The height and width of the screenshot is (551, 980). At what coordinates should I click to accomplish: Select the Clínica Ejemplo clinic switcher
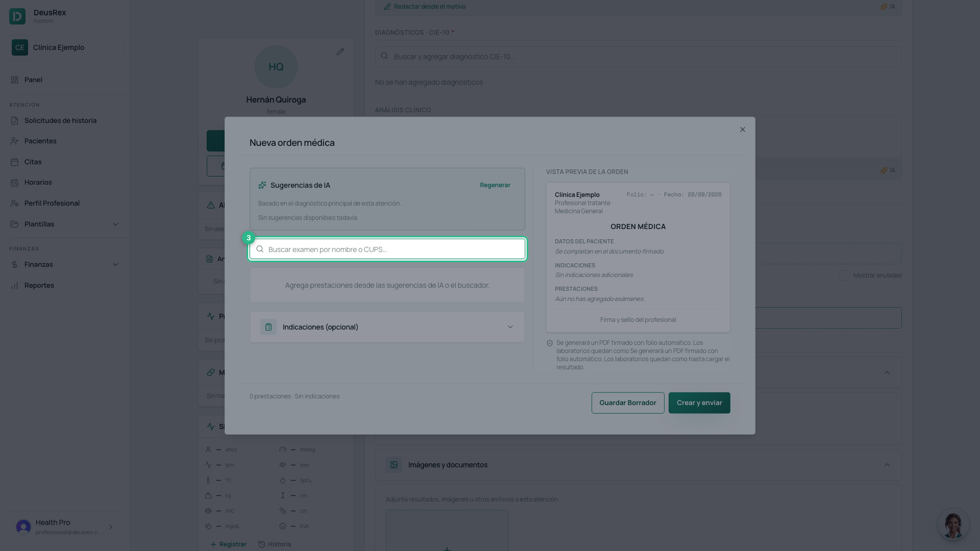[65, 47]
